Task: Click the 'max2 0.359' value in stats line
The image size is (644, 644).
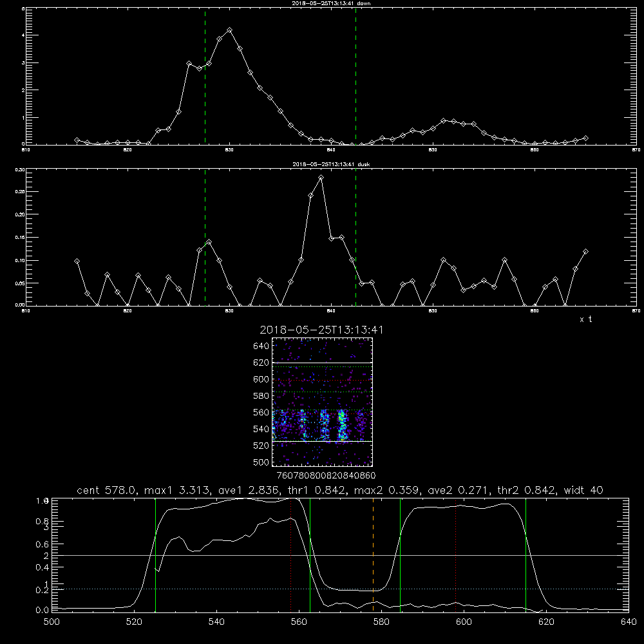Action: coord(387,490)
